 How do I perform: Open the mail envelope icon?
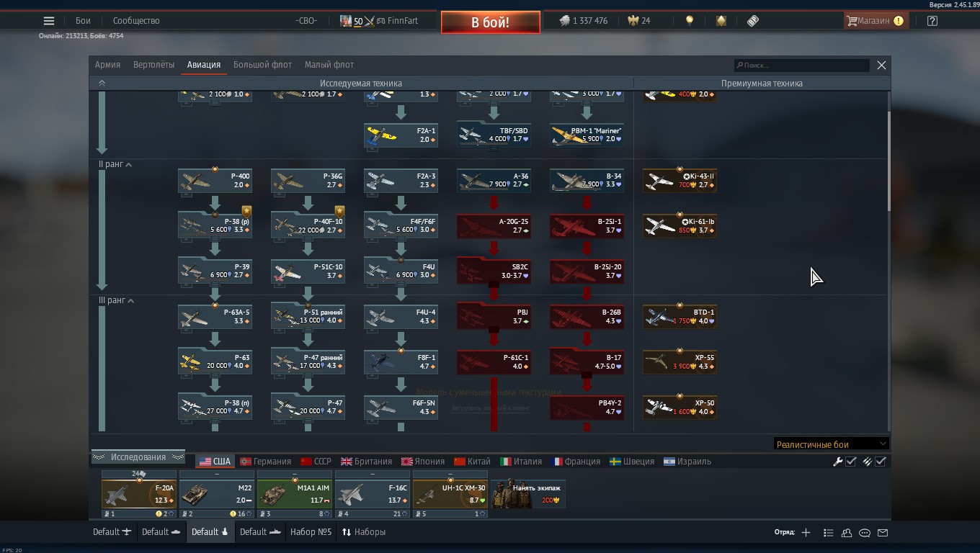(x=883, y=533)
